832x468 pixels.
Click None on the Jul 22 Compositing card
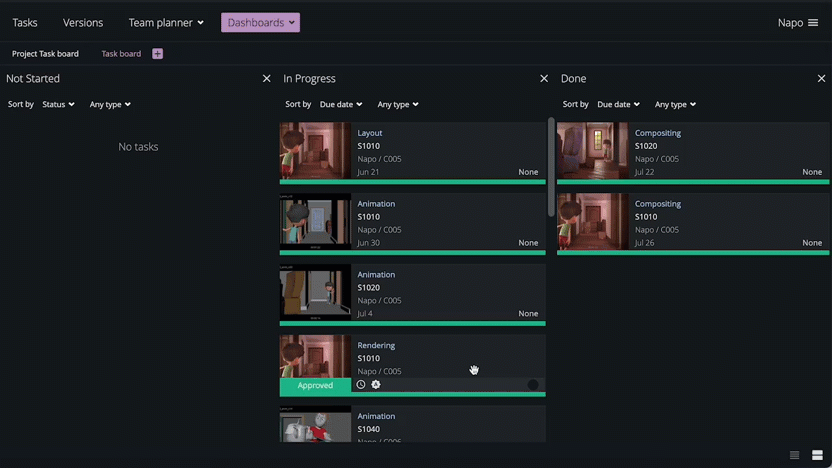812,172
